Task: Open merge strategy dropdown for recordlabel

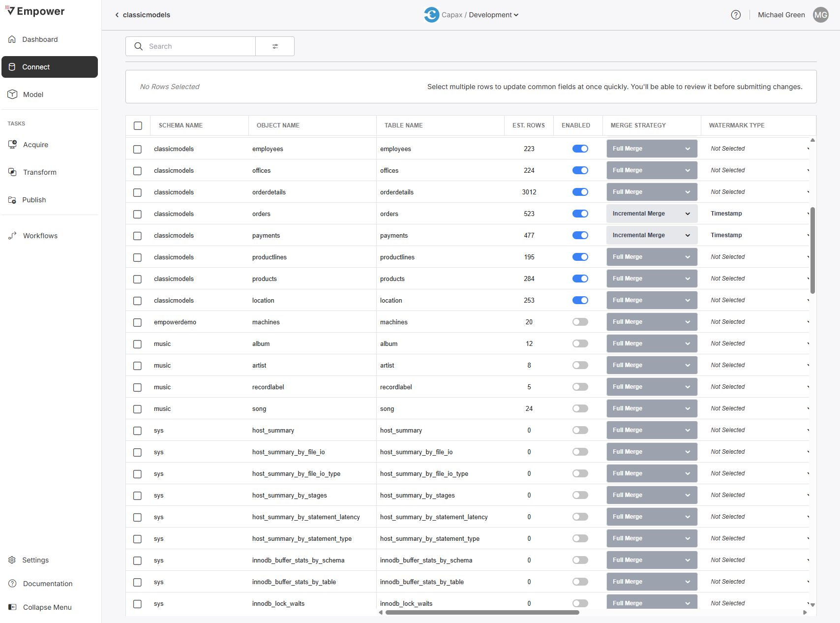Action: (x=652, y=387)
